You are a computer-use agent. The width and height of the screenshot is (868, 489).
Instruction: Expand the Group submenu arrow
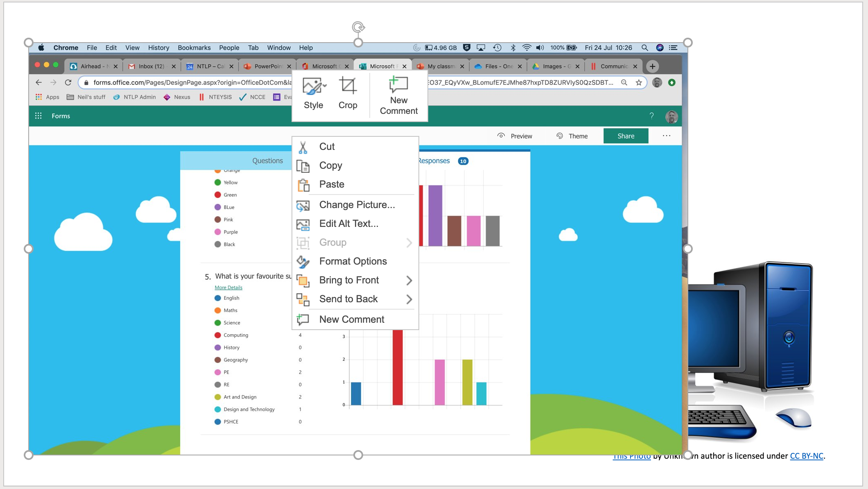pyautogui.click(x=409, y=243)
